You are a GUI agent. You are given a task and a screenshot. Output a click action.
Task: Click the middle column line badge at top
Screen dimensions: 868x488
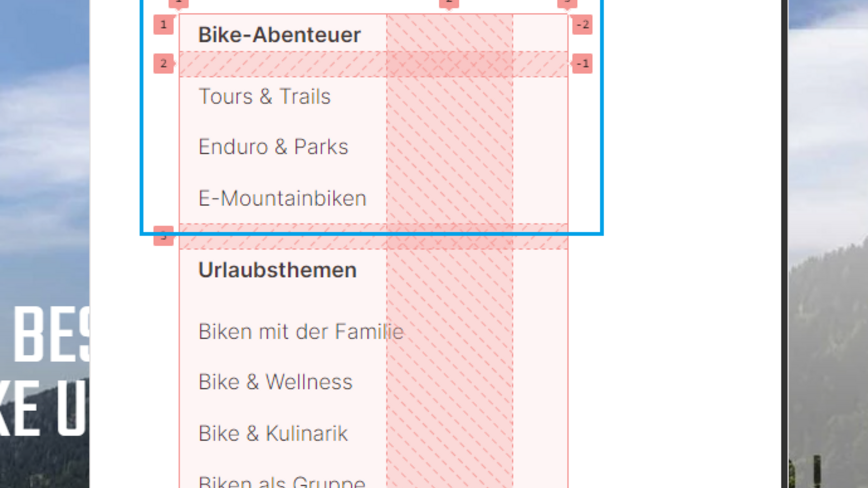449,3
